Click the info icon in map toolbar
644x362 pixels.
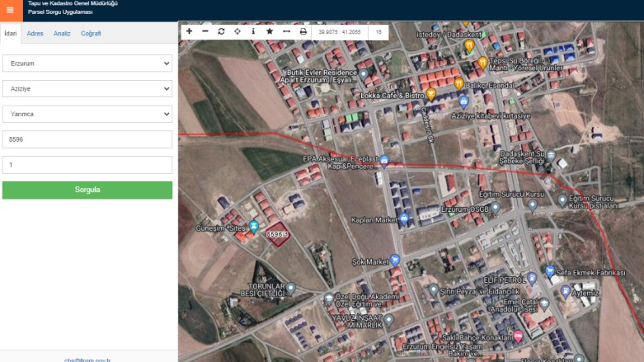[253, 31]
